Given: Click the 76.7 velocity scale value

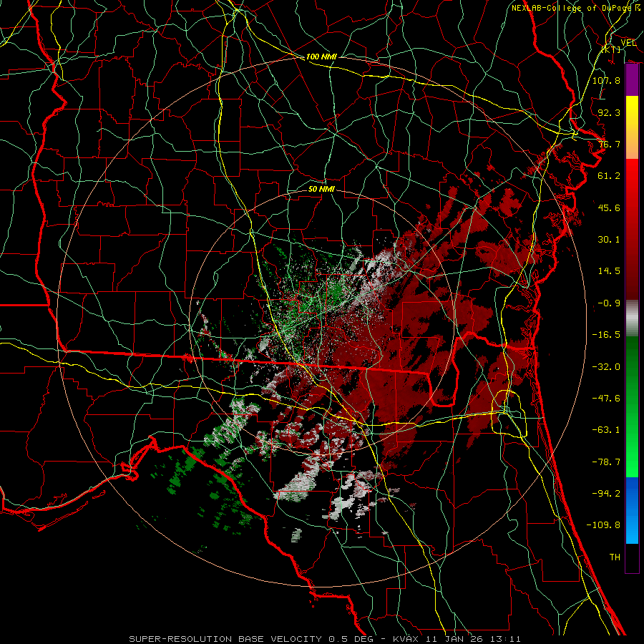Looking at the screenshot, I should (x=609, y=144).
